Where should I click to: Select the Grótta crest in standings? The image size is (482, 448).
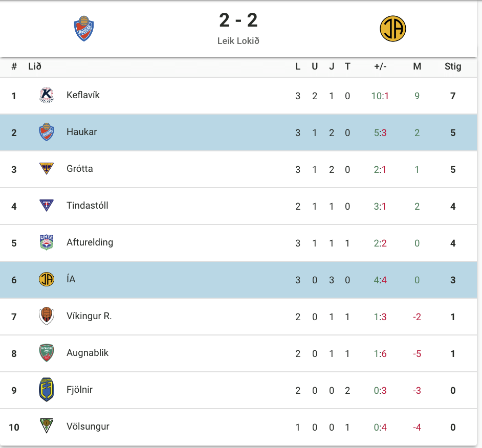coord(47,169)
